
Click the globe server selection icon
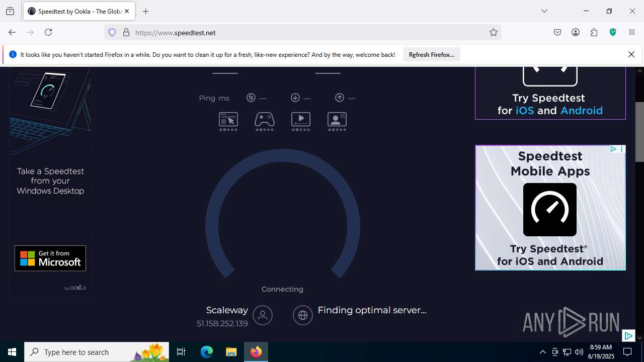303,315
